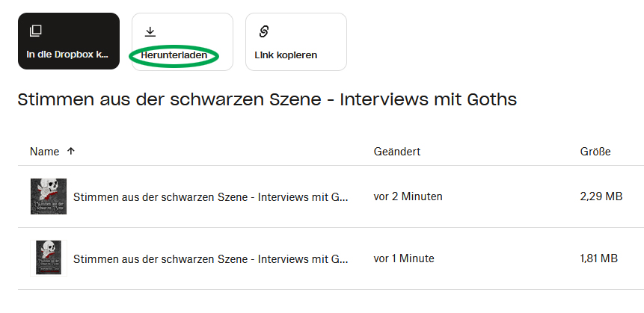Screen dimensions: 644x313
Task: Open the thumbnail of the 2,29 MB file
Action: point(49,196)
